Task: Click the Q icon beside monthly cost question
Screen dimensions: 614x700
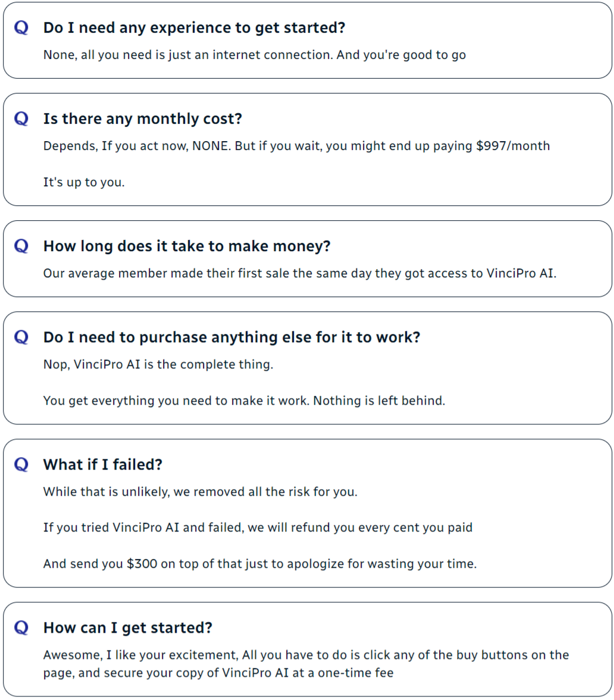Action: [x=21, y=118]
